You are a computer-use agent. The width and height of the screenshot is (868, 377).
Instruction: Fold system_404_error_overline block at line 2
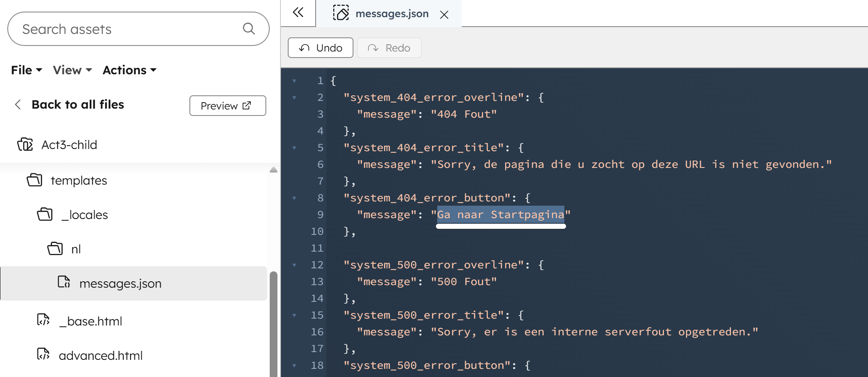tap(294, 97)
